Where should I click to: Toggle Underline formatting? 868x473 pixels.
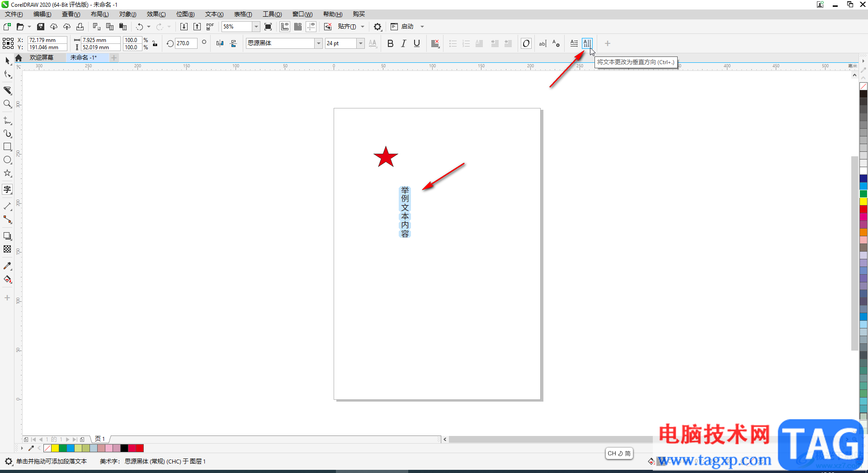(417, 43)
